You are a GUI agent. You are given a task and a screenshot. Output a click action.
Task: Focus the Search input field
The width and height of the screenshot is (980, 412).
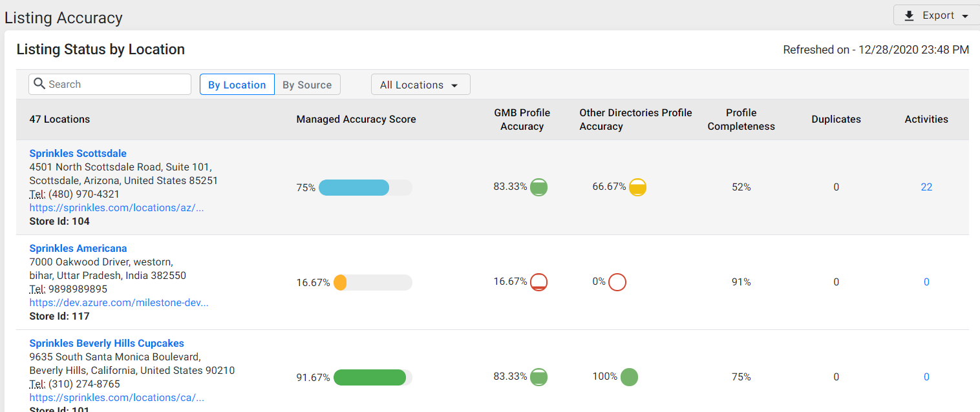pos(110,84)
